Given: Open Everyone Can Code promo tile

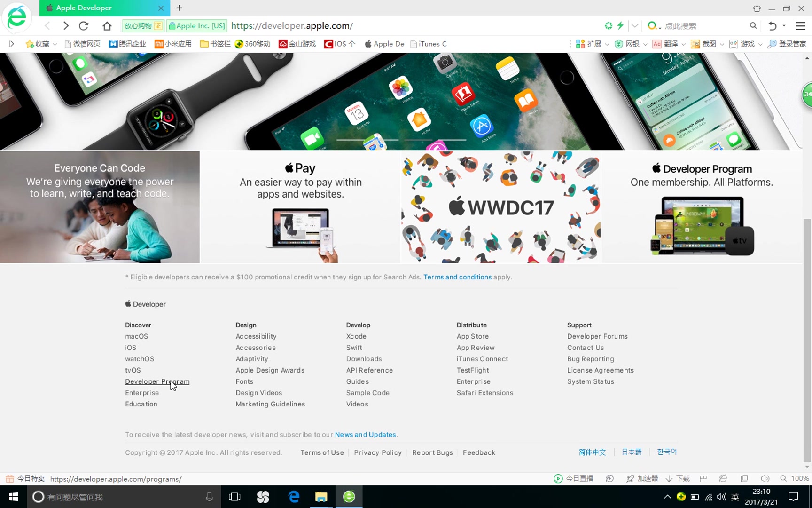Looking at the screenshot, I should click(x=100, y=207).
